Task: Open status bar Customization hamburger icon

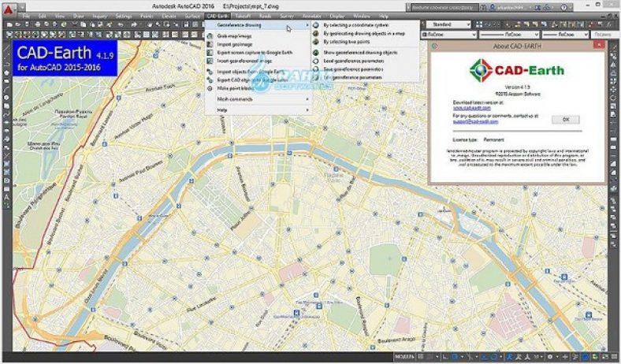Action: 614,357
